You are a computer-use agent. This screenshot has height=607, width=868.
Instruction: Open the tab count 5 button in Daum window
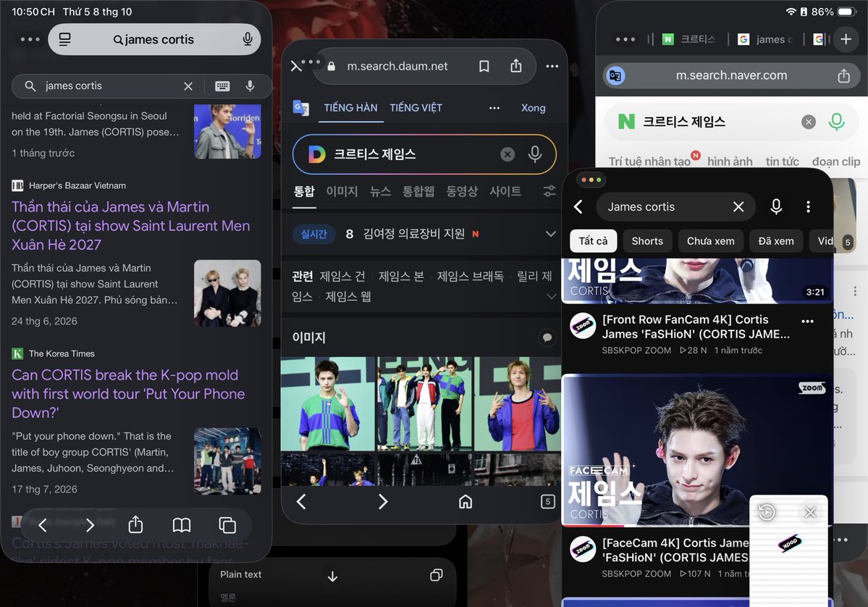click(547, 502)
